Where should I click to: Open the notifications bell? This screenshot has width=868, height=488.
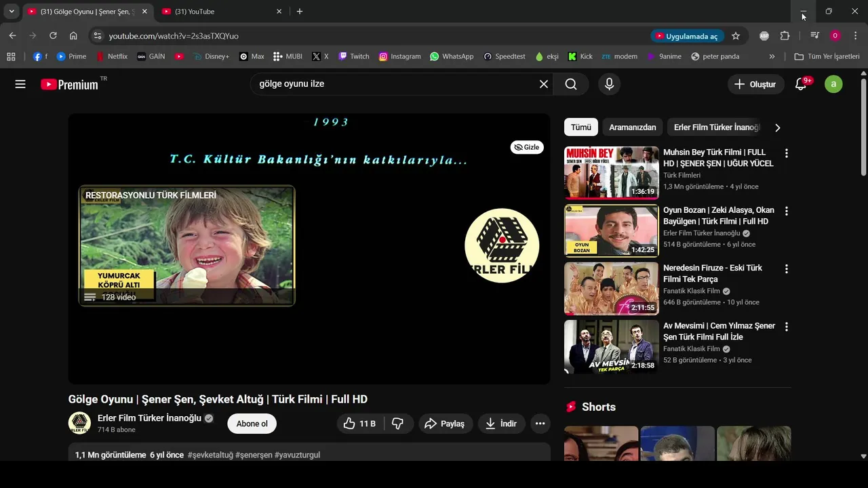[801, 84]
